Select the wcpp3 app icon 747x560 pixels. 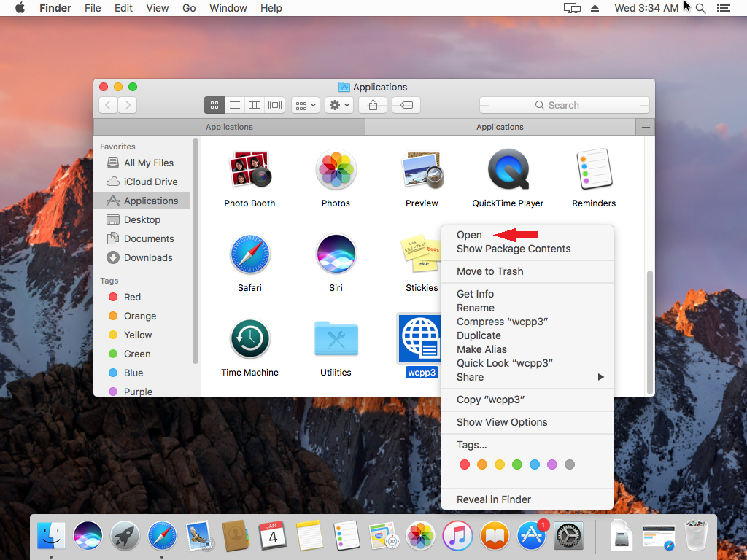coord(420,338)
